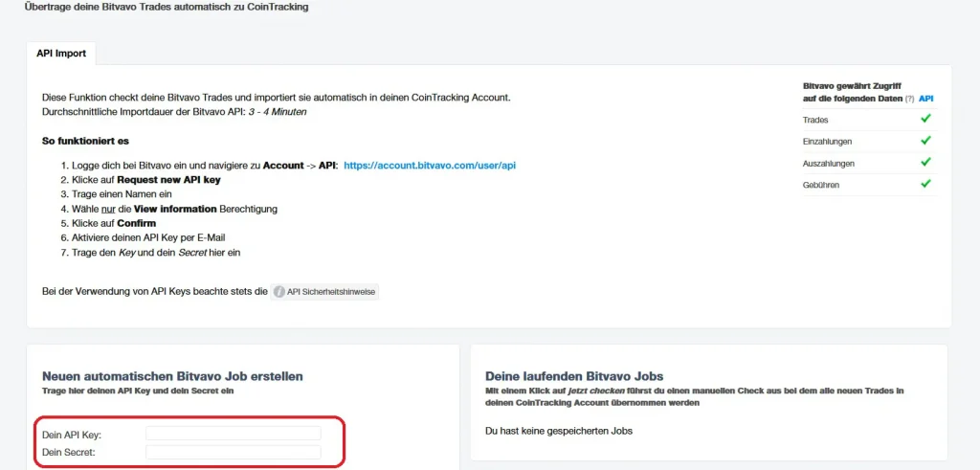Click 'Deine laufenden Bitvavo Jobs' heading
The width and height of the screenshot is (980, 470).
tap(574, 376)
